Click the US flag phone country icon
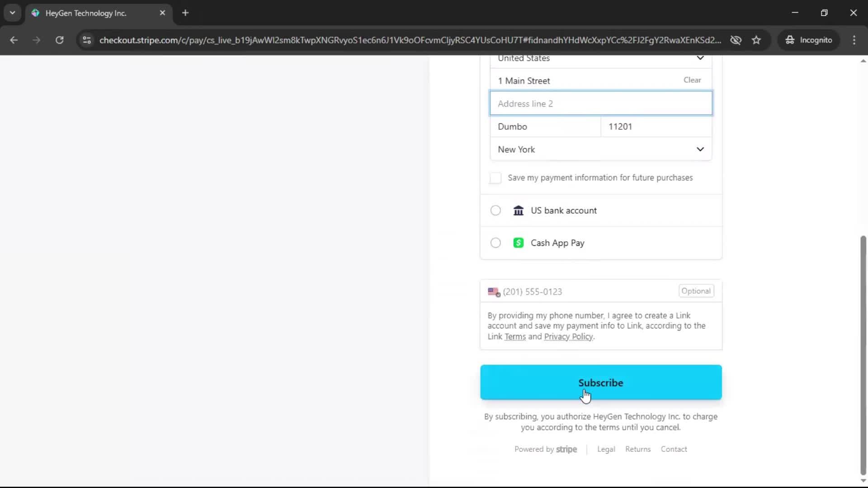This screenshot has width=868, height=488. (x=494, y=292)
